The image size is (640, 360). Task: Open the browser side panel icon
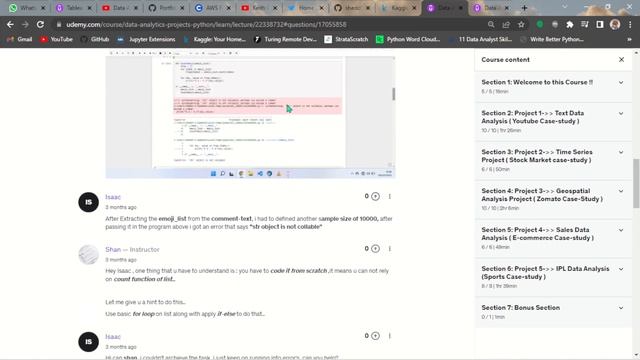point(600,24)
